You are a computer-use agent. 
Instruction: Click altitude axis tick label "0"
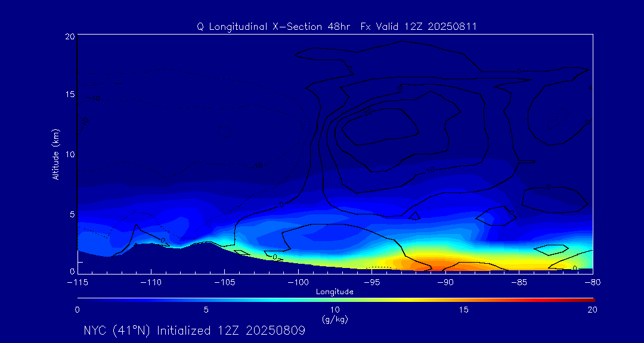coord(72,271)
